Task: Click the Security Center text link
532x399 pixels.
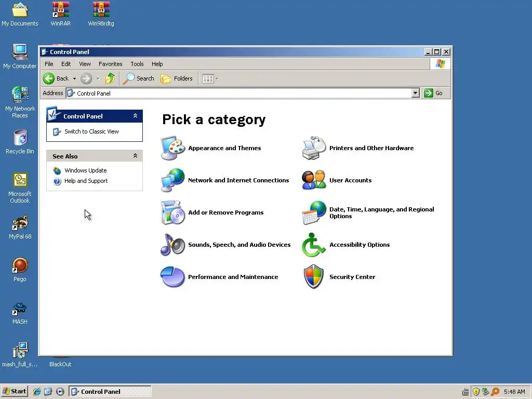Action: [x=352, y=277]
